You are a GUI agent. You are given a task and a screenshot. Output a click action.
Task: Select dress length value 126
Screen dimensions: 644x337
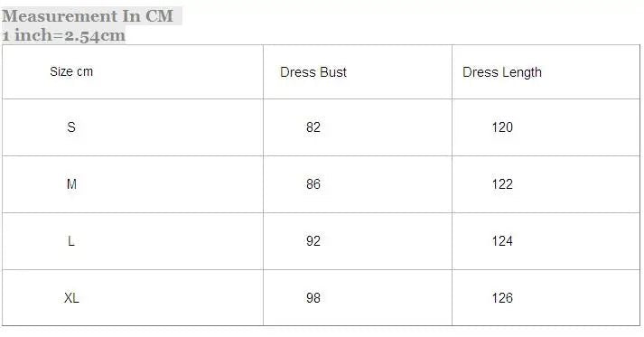click(502, 298)
